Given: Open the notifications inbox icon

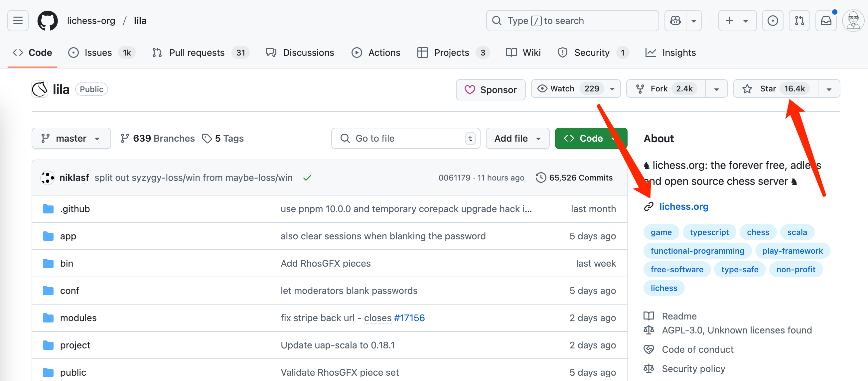Looking at the screenshot, I should click(x=826, y=21).
